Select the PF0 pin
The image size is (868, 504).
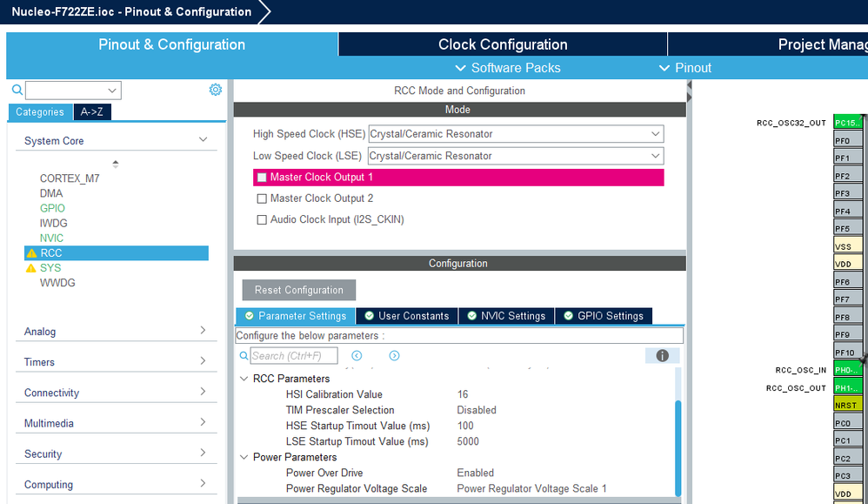point(847,141)
